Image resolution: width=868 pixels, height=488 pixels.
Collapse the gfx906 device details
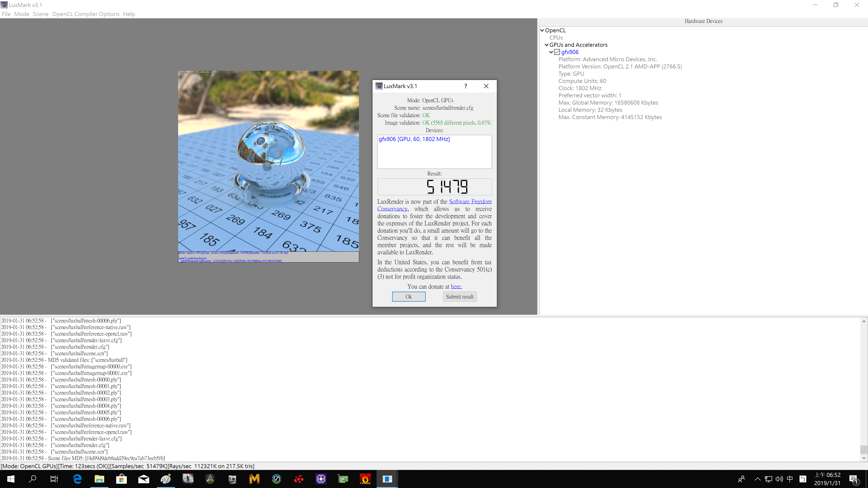click(551, 52)
